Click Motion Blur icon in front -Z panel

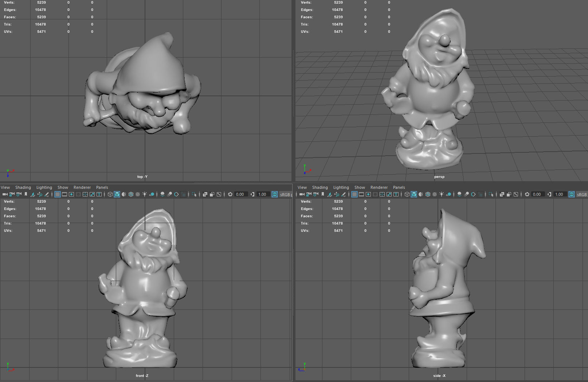pyautogui.click(x=169, y=194)
